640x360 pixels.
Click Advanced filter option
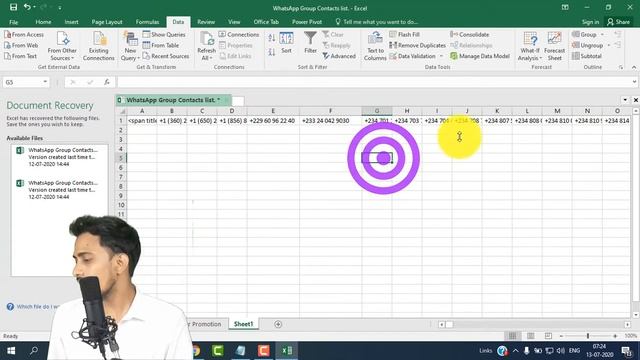339,56
